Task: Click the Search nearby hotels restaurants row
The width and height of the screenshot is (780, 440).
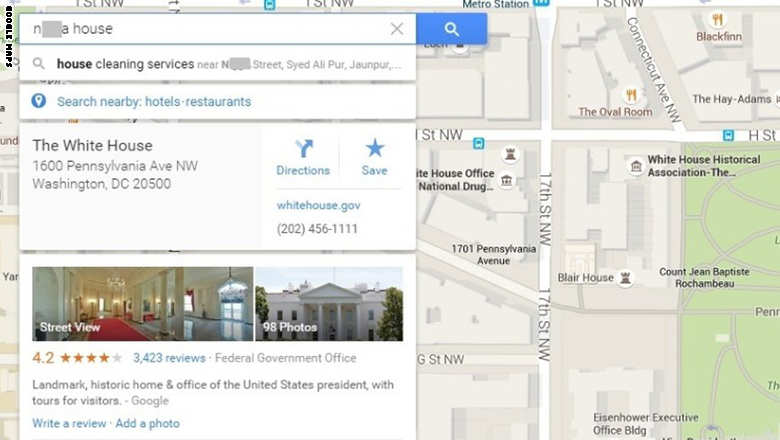Action: [x=217, y=101]
